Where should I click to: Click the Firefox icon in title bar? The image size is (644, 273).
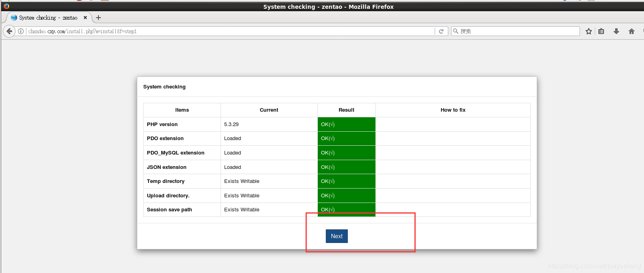point(6,6)
